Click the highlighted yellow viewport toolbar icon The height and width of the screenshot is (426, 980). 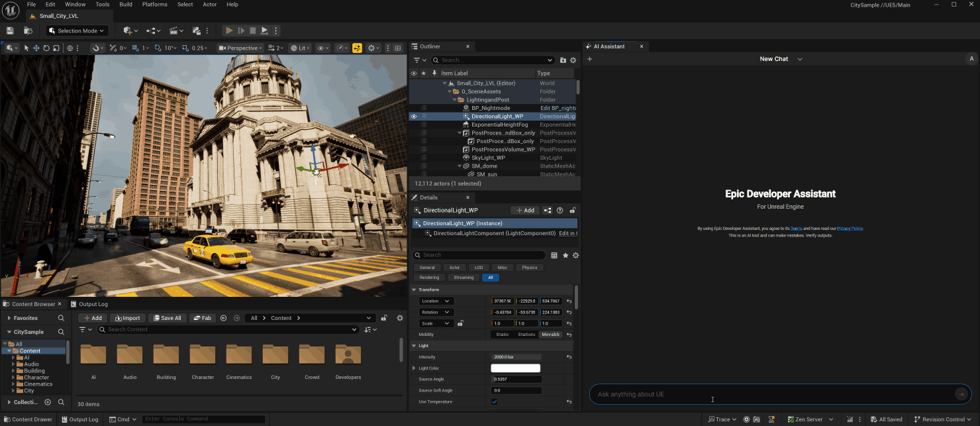point(357,48)
